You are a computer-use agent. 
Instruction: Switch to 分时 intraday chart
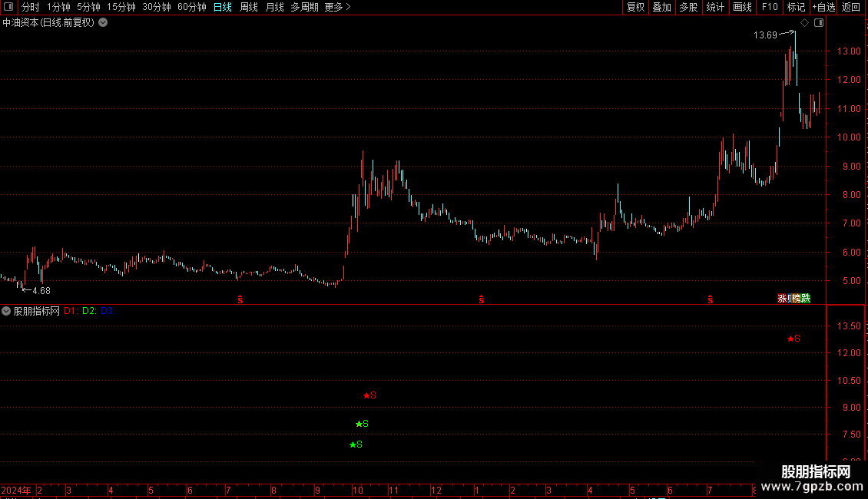(x=31, y=7)
